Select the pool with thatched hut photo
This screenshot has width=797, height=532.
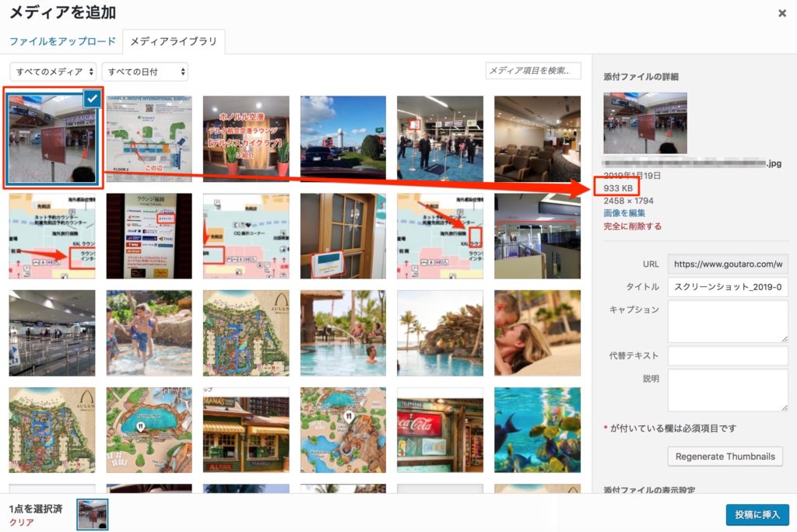pos(343,333)
